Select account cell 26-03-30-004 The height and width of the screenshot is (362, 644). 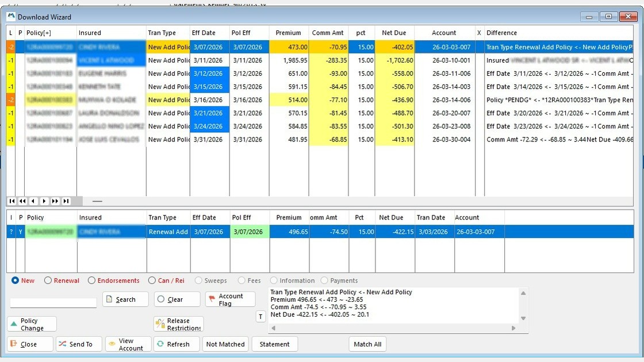[445, 140]
